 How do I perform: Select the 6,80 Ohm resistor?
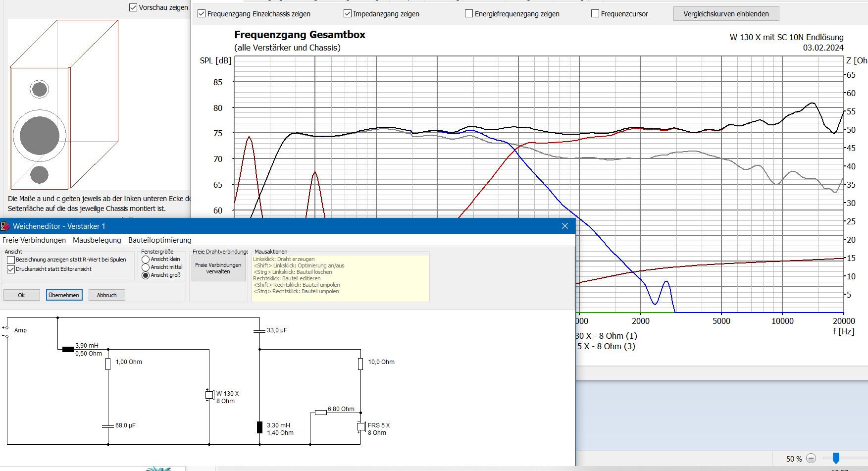coord(321,412)
